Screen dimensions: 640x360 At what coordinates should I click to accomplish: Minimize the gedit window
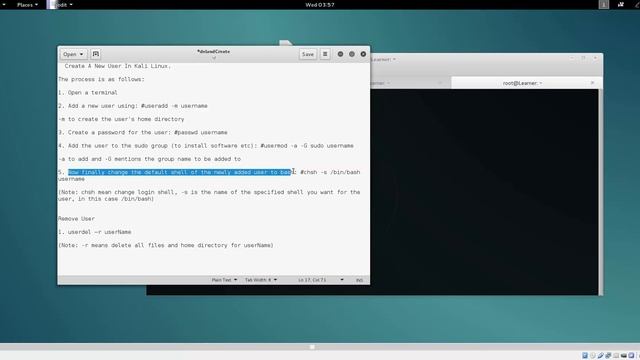click(340, 54)
